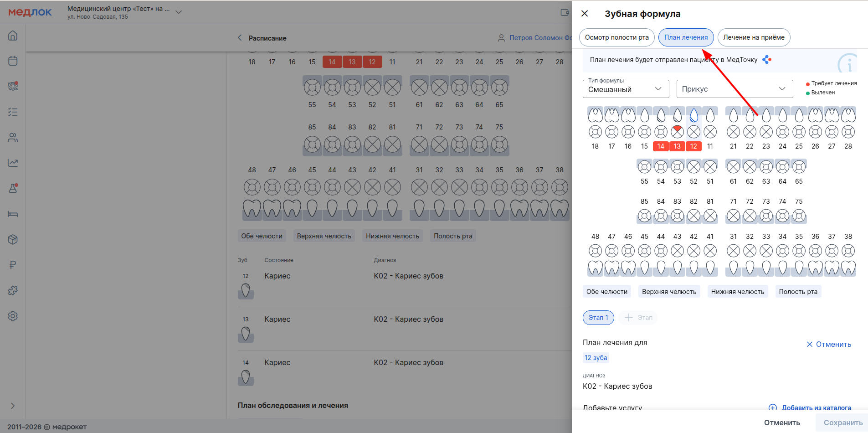Open the home icon in sidebar
868x433 pixels.
click(x=13, y=36)
